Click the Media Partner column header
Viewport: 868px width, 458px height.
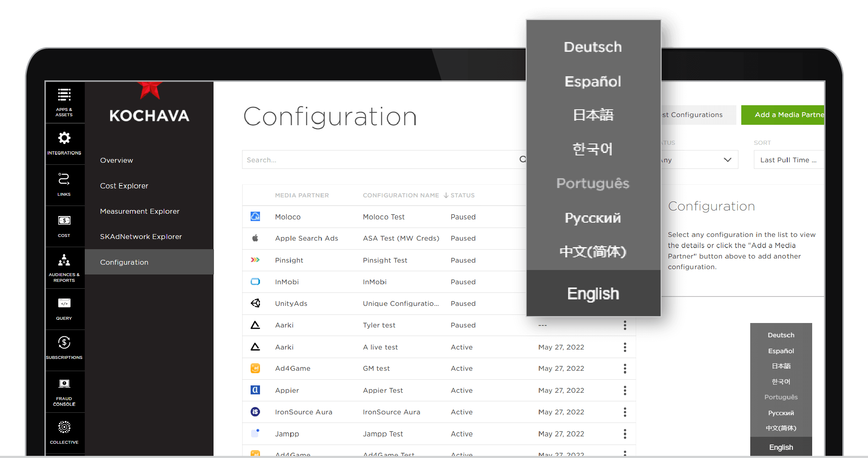pos(302,195)
